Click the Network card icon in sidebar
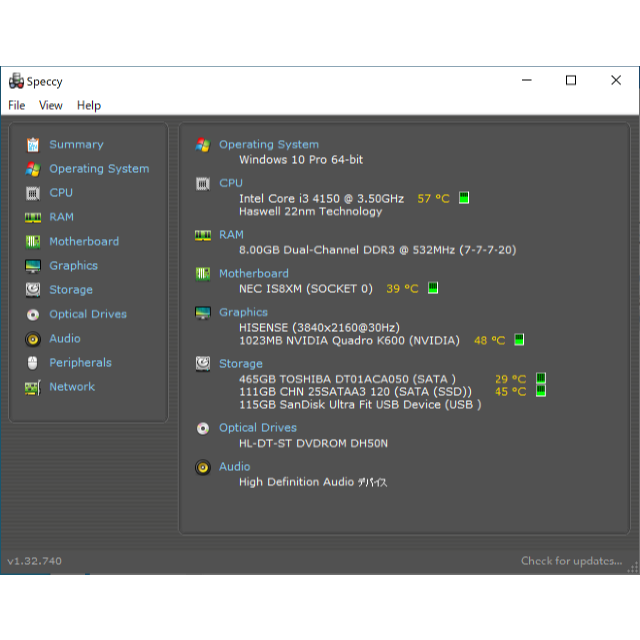 tap(33, 387)
